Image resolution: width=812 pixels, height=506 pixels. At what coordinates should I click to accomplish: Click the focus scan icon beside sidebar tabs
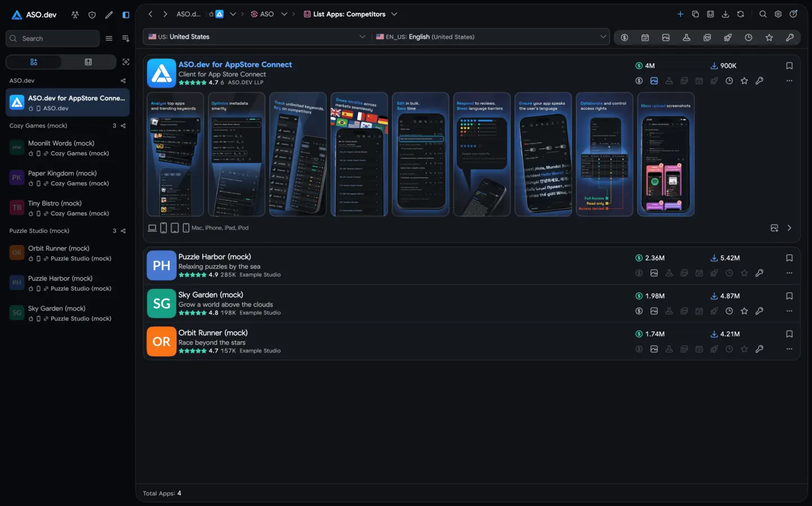point(126,62)
